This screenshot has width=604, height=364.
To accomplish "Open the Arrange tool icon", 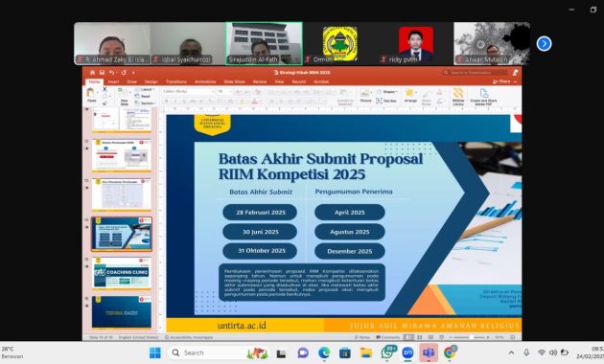I will (x=410, y=95).
